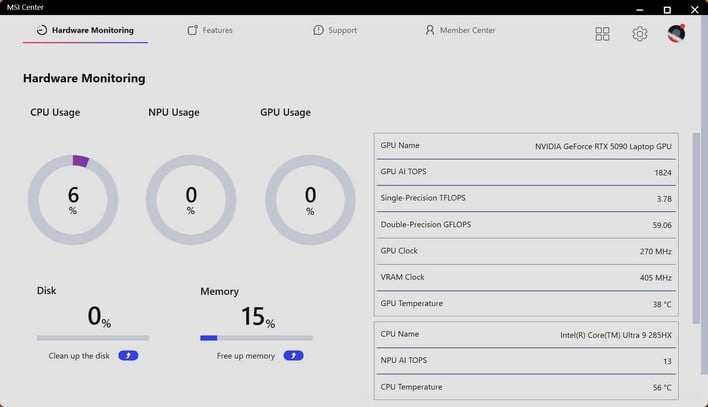Click the Member Center person icon
This screenshot has width=708, height=407.
pyautogui.click(x=430, y=30)
